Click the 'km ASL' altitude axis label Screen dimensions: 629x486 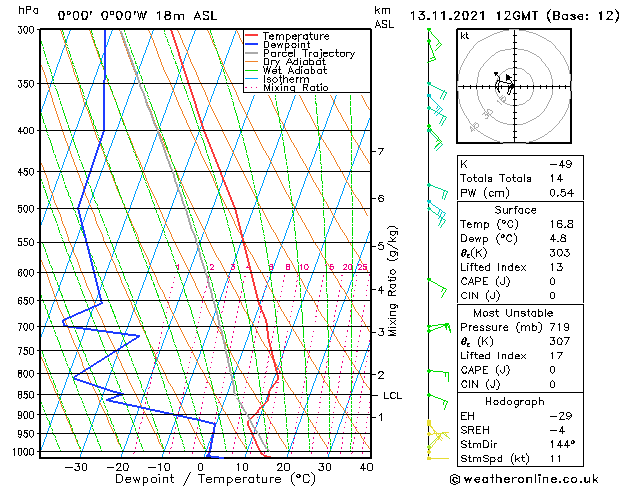384,17
